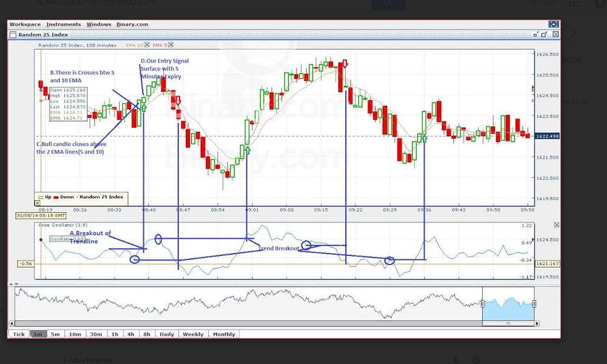This screenshot has width=607, height=364.
Task: Click the chart icon beside the Random 25 Index title
Action: click(12, 34)
